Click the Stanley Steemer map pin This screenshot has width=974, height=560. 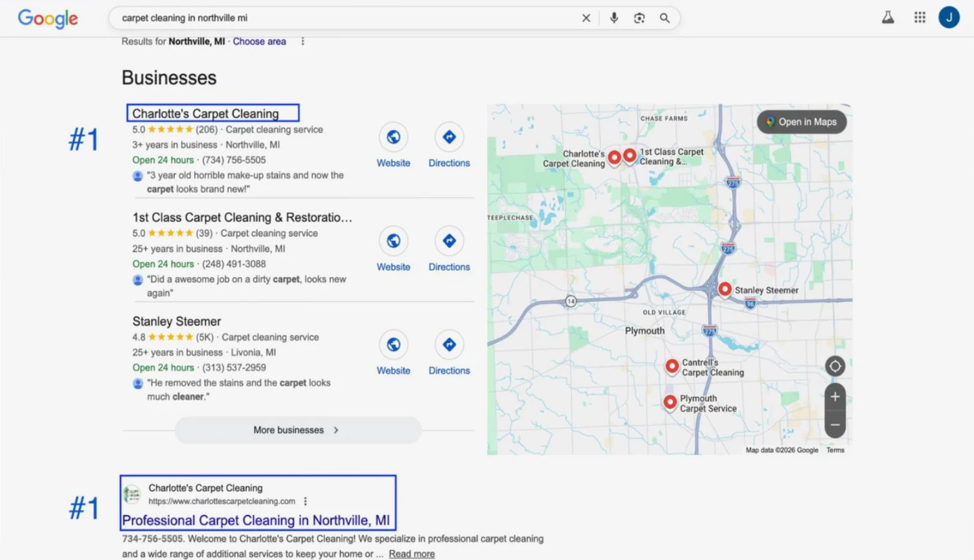724,289
